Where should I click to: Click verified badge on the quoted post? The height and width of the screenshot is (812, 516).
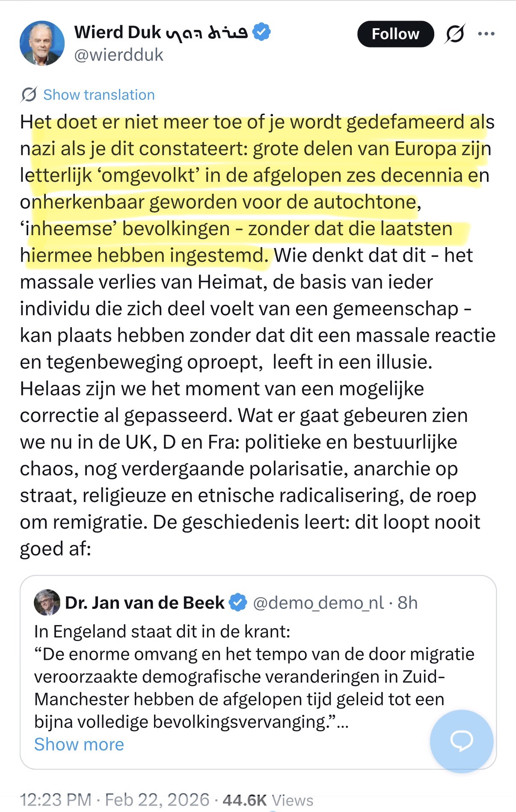[x=238, y=602]
